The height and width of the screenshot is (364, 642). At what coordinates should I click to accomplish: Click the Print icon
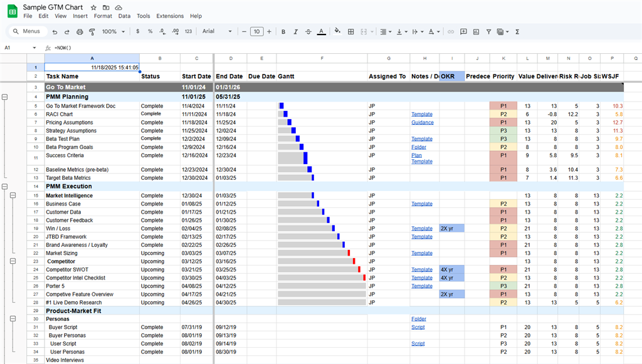click(x=80, y=31)
